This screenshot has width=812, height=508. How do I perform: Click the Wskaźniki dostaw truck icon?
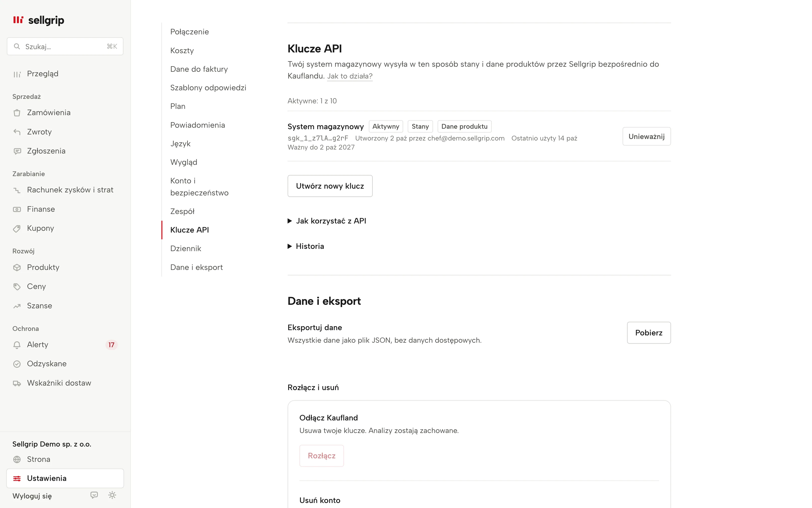pos(17,383)
